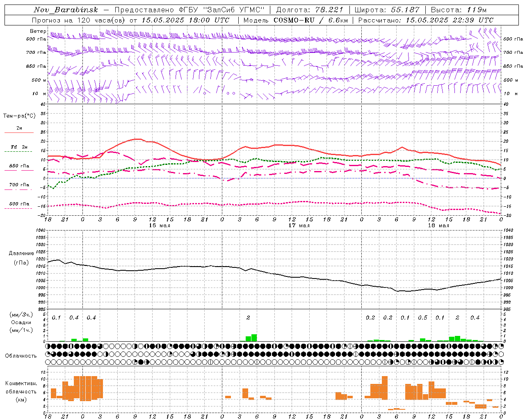Select the 850 гПа temperature legend entry
The image size is (525, 420).
click(19, 166)
